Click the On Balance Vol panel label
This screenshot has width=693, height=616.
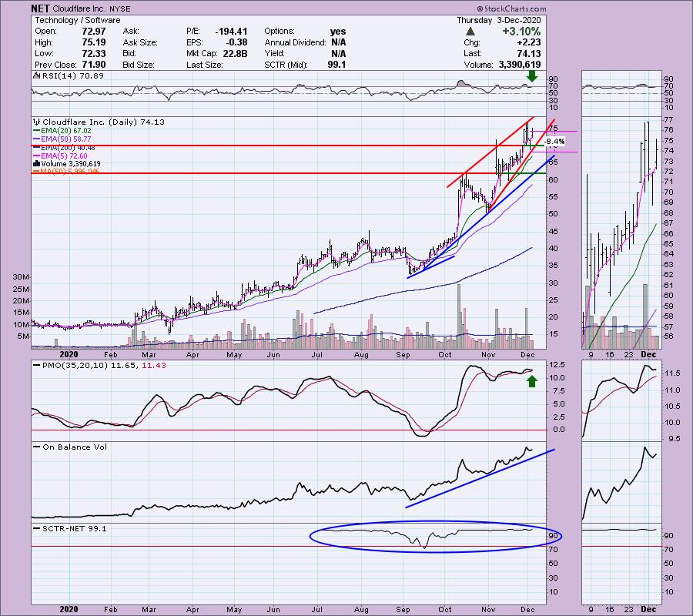[x=75, y=447]
